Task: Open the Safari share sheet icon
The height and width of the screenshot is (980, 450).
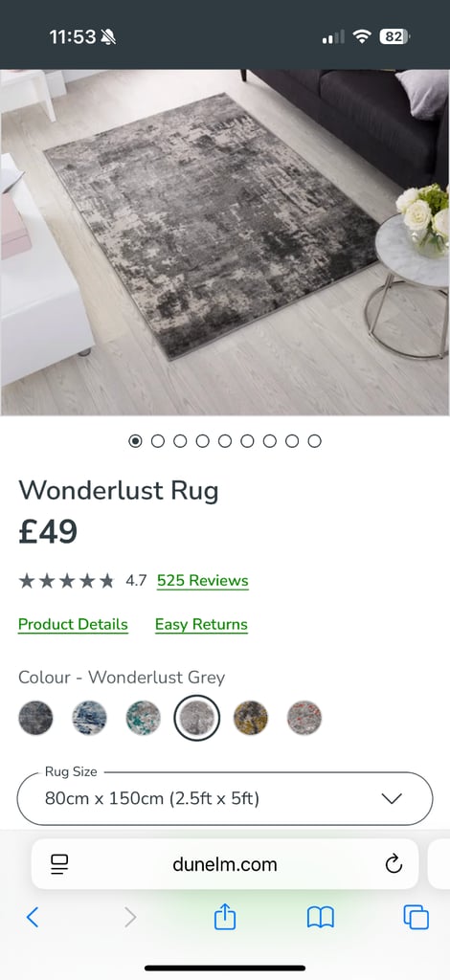Action: pyautogui.click(x=225, y=916)
